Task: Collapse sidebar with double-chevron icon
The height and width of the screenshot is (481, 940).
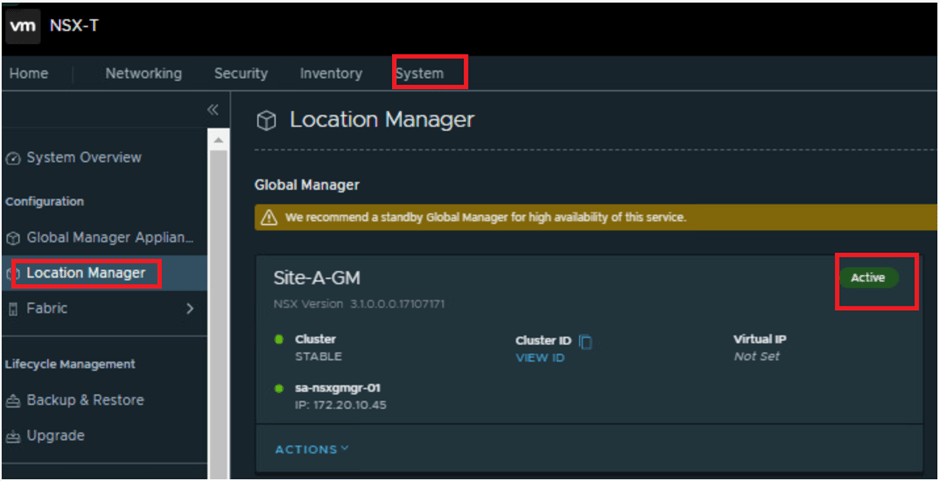Action: pos(212,110)
